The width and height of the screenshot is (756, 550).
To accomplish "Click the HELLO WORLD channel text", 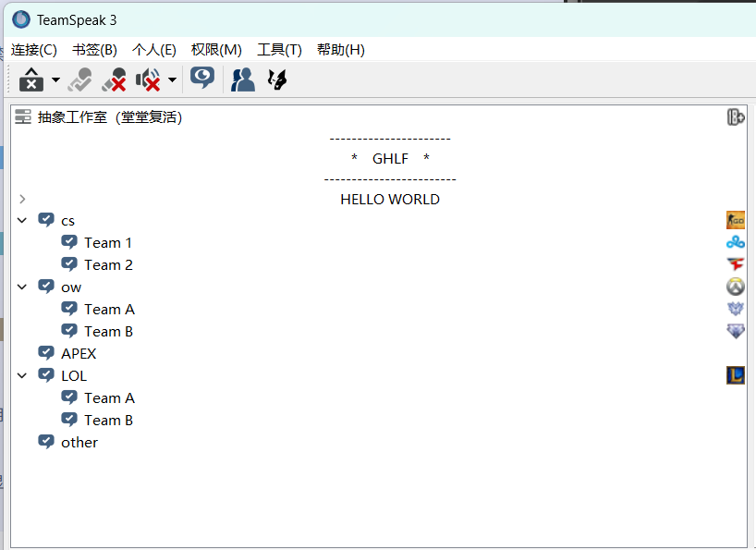I will click(x=390, y=199).
